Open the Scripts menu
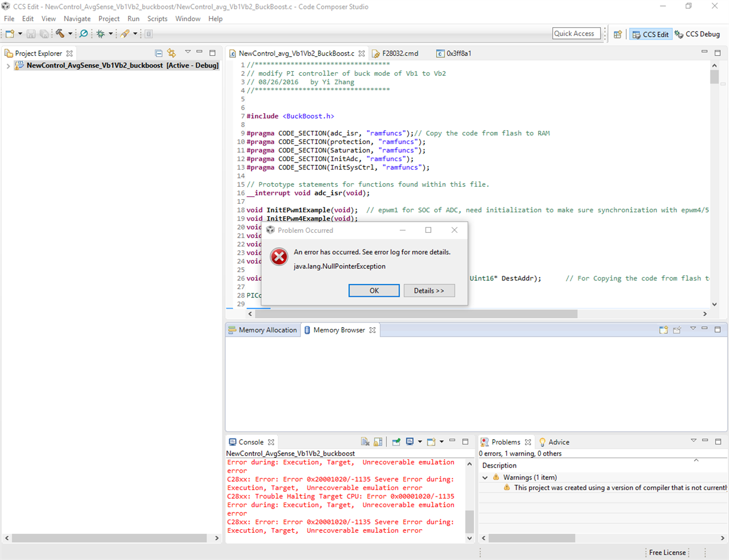This screenshot has width=729, height=560. pos(157,18)
